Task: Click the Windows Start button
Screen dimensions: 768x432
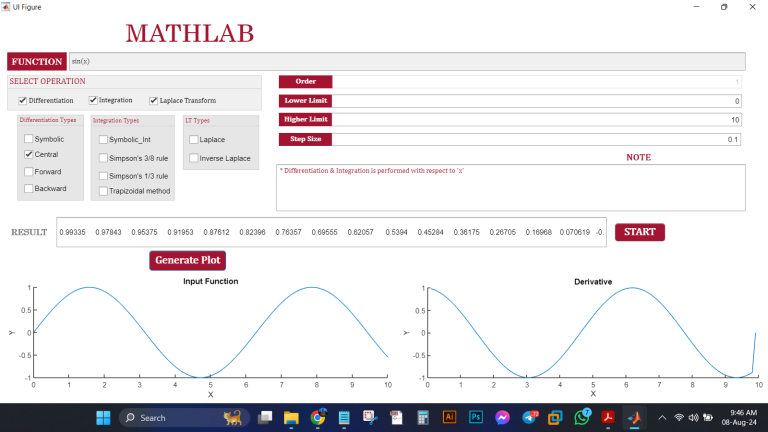Action: [x=101, y=417]
